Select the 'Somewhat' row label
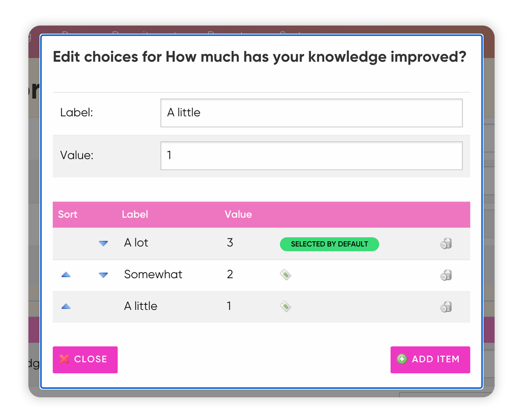This screenshot has height=420, width=523. [153, 274]
